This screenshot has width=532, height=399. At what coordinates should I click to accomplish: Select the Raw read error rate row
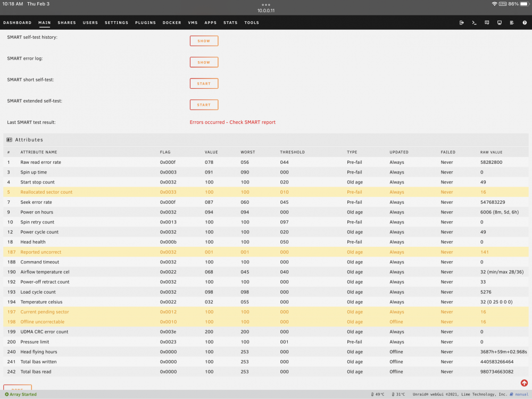[x=266, y=162]
